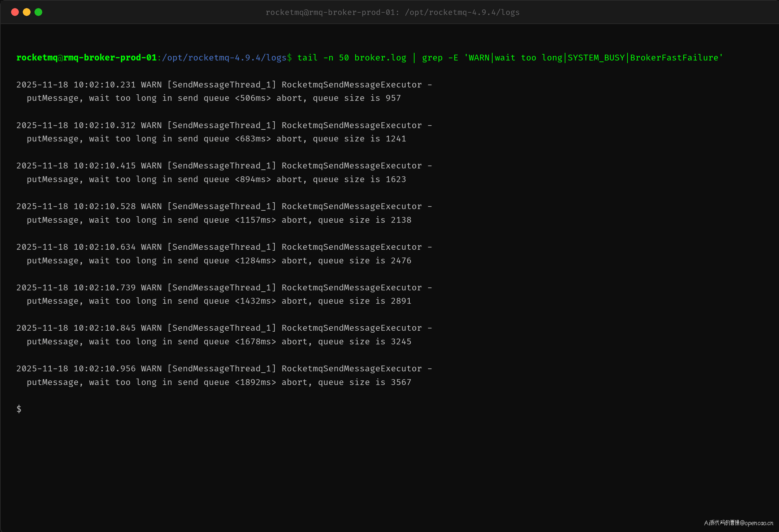
Task: Click the 'tail -n 50 broker.log' command text
Action: point(351,58)
